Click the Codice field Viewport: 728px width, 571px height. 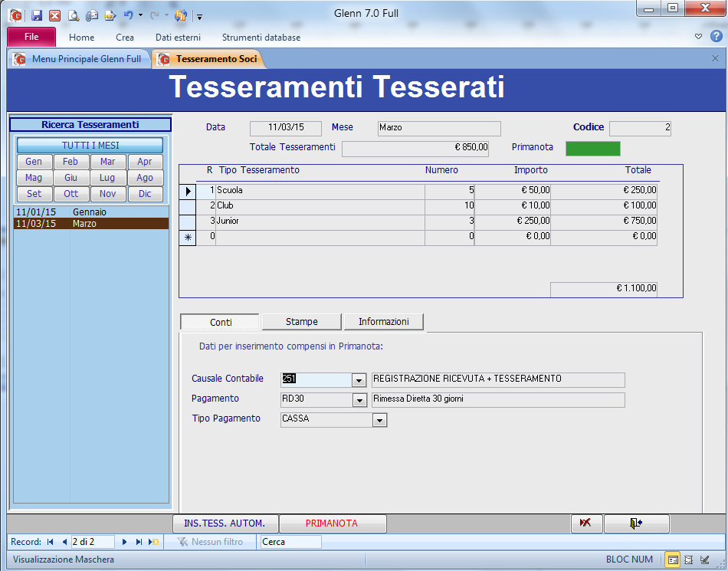640,128
